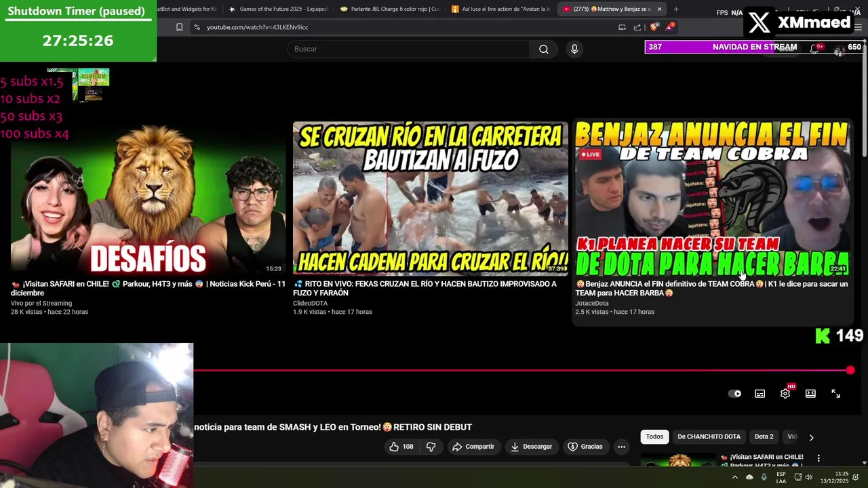Open site information icon beside URL

coord(197,27)
